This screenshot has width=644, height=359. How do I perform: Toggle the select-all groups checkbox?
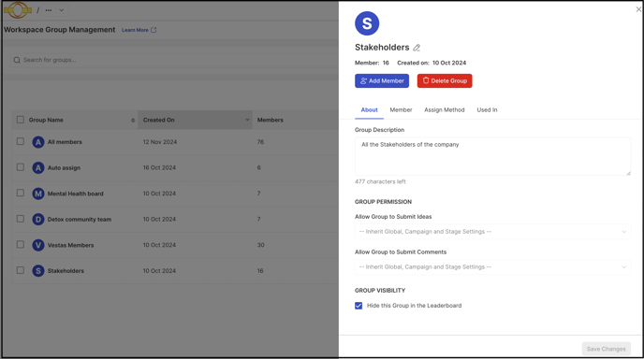(21, 120)
